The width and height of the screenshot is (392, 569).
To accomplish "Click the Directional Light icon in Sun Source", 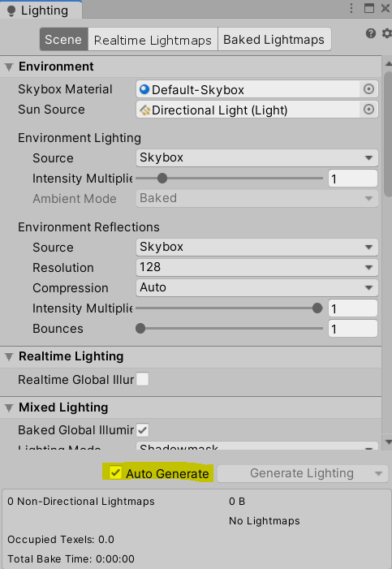I will tap(144, 110).
